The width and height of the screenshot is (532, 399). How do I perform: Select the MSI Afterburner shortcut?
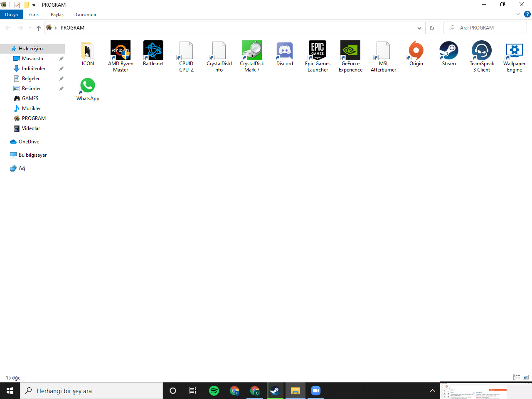click(383, 57)
